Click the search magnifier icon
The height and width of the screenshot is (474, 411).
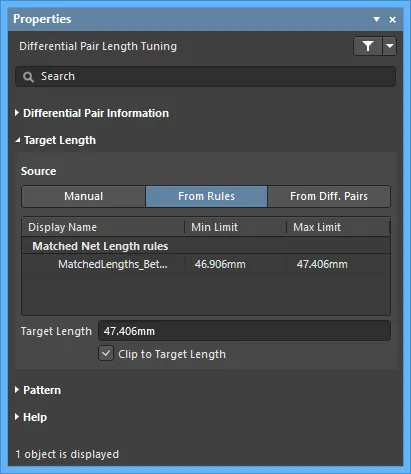coord(28,77)
